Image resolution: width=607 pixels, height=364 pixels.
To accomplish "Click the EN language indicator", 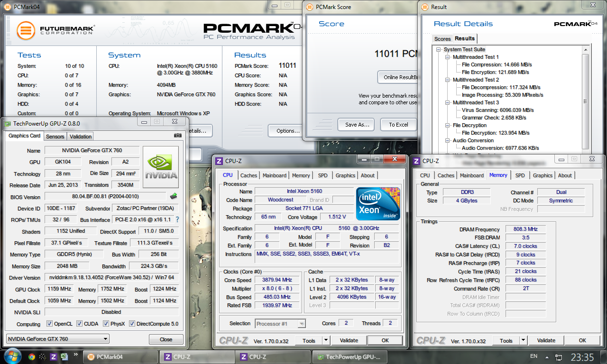I will coord(533,356).
